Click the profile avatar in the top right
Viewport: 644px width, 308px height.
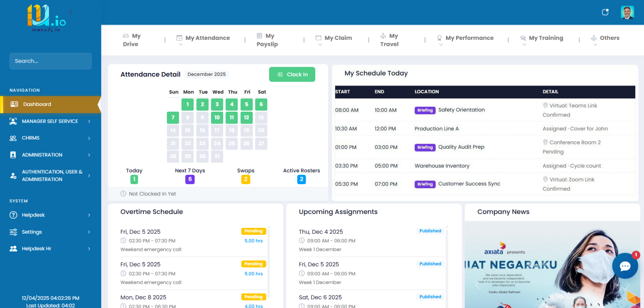[x=627, y=12]
